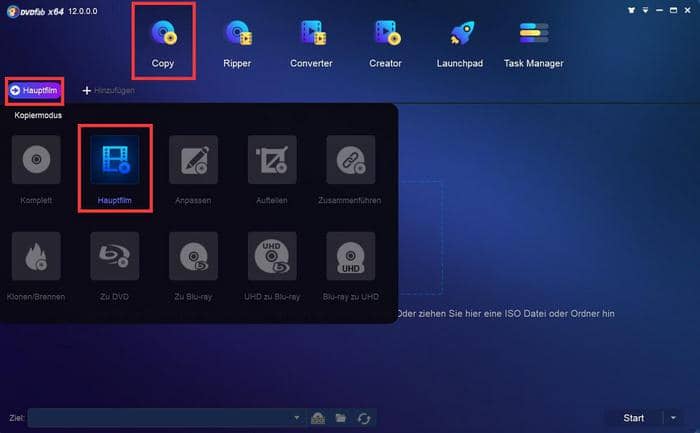The image size is (700, 433).
Task: Click the Hinzufügen add source button
Action: 108,91
